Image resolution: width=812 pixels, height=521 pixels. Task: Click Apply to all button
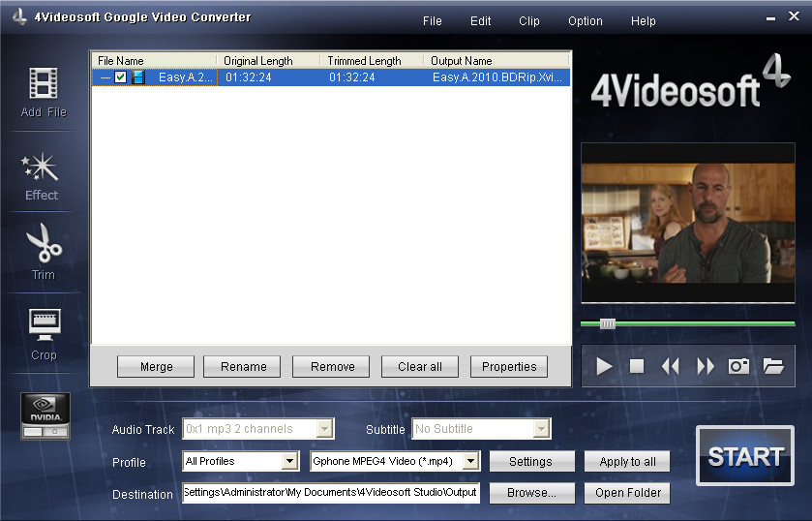(x=627, y=461)
